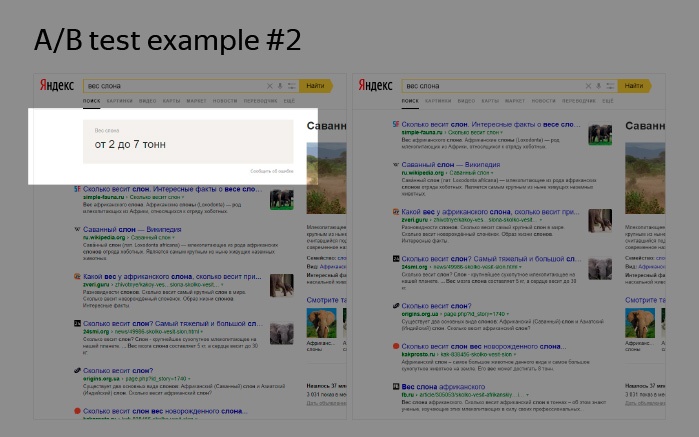Open 'Сколько весит слон?' origins.org.ua right result
This screenshot has height=437, width=699.
coord(437,306)
